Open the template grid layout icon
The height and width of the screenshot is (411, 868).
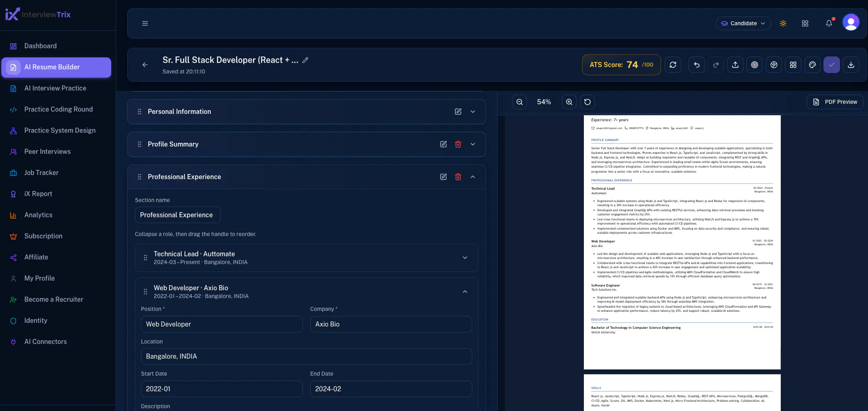[x=793, y=65]
